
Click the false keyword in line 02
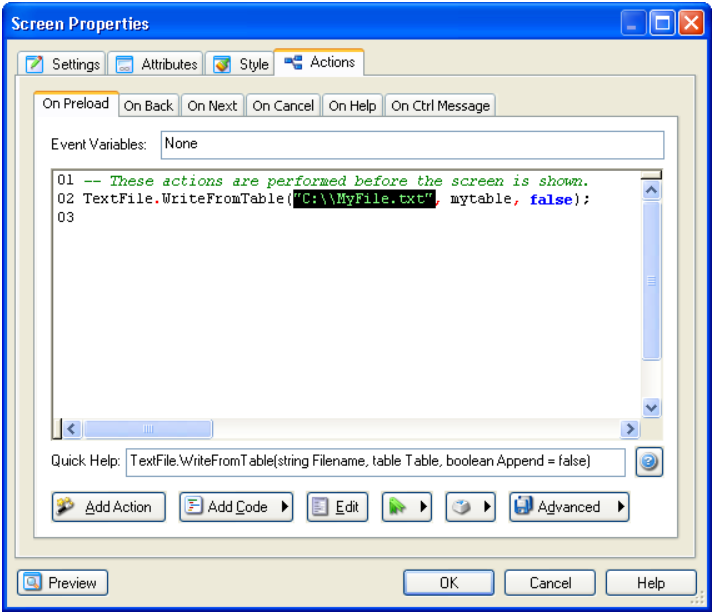click(x=551, y=199)
